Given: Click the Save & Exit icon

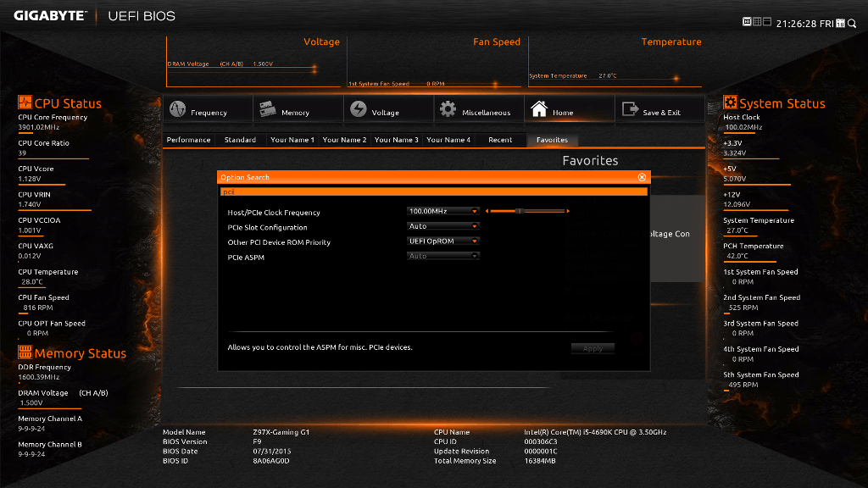Looking at the screenshot, I should click(630, 110).
